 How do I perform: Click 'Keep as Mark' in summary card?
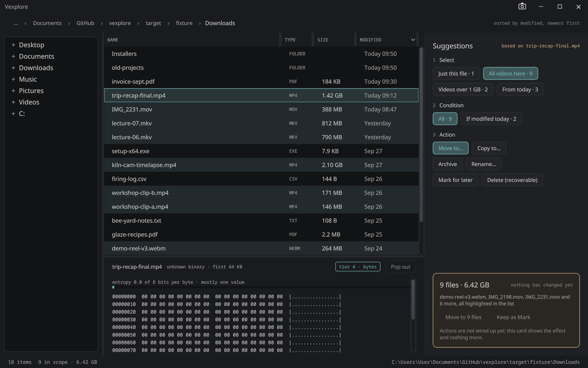pos(514,317)
